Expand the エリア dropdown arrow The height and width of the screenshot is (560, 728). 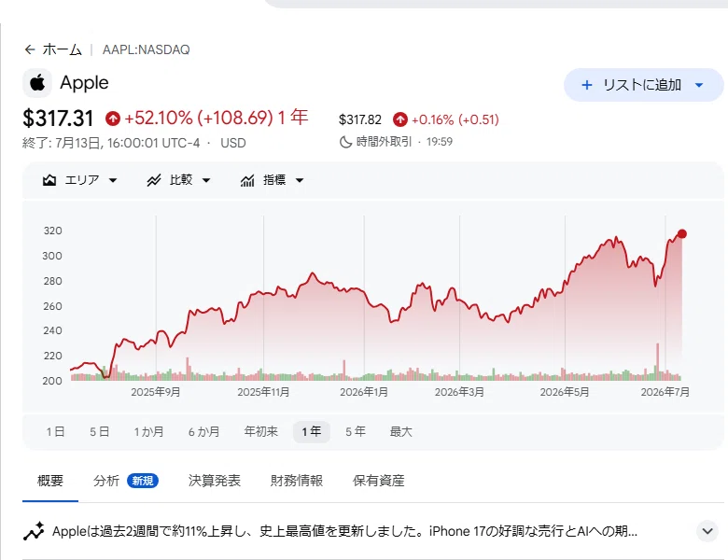(113, 180)
